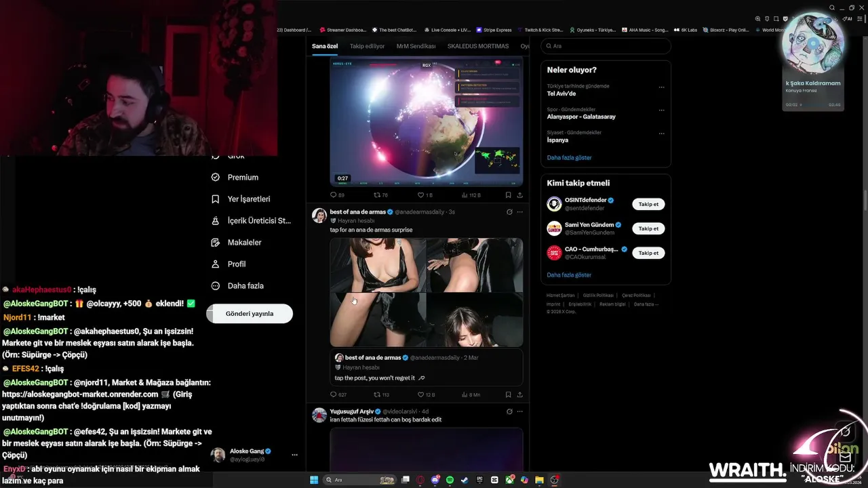This screenshot has width=868, height=488.
Task: Click browser search icon in title bar
Action: pyautogui.click(x=832, y=7)
